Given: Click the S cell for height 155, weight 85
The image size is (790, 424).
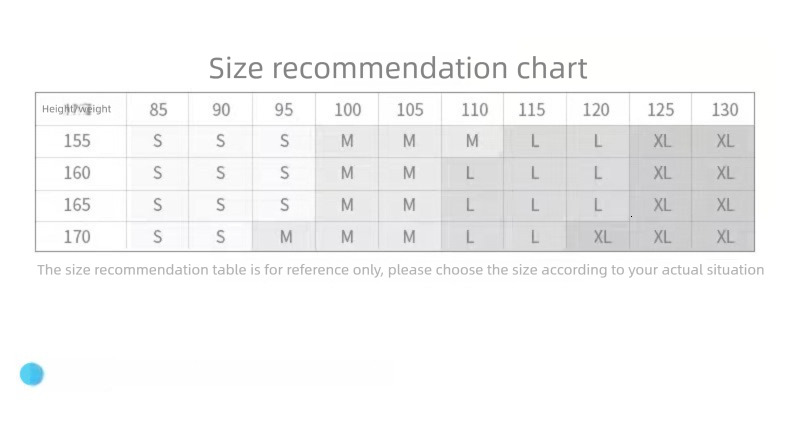Looking at the screenshot, I should [158, 141].
